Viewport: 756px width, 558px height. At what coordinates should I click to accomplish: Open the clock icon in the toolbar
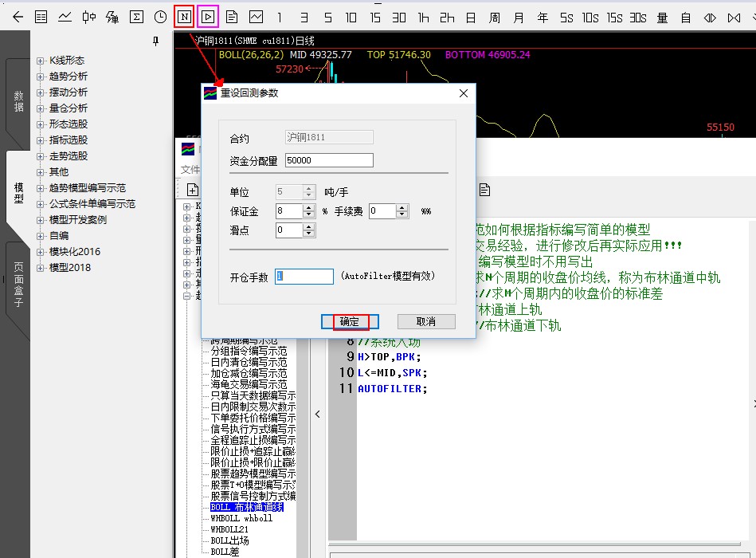point(160,16)
